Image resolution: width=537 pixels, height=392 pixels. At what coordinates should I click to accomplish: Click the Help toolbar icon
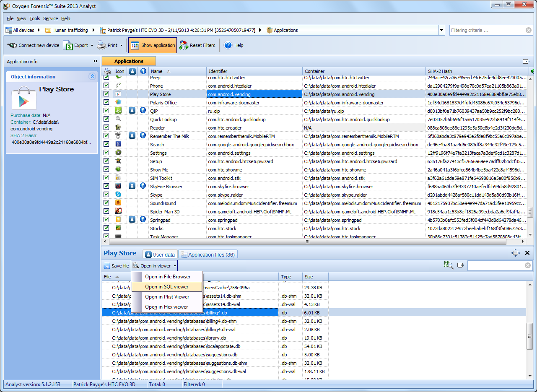pos(228,45)
